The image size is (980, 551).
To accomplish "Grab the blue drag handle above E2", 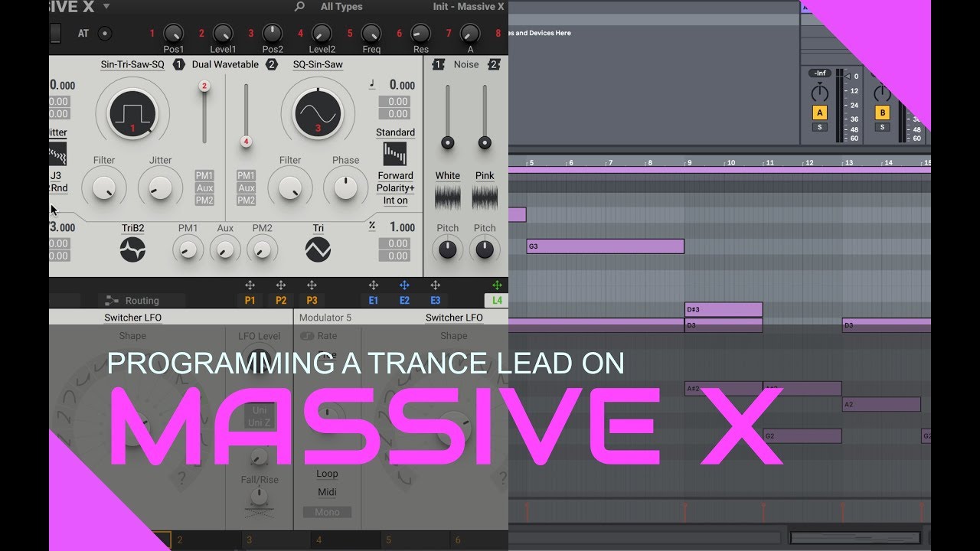I will click(404, 285).
